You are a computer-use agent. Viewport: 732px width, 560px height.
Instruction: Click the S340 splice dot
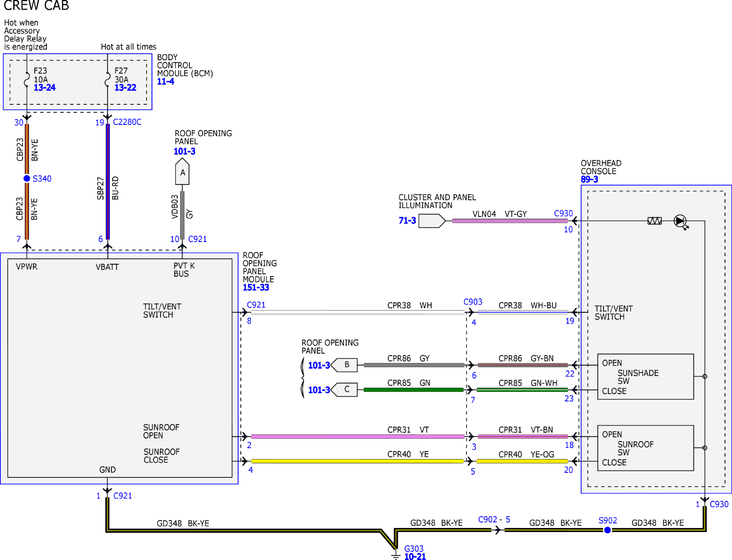tap(27, 178)
